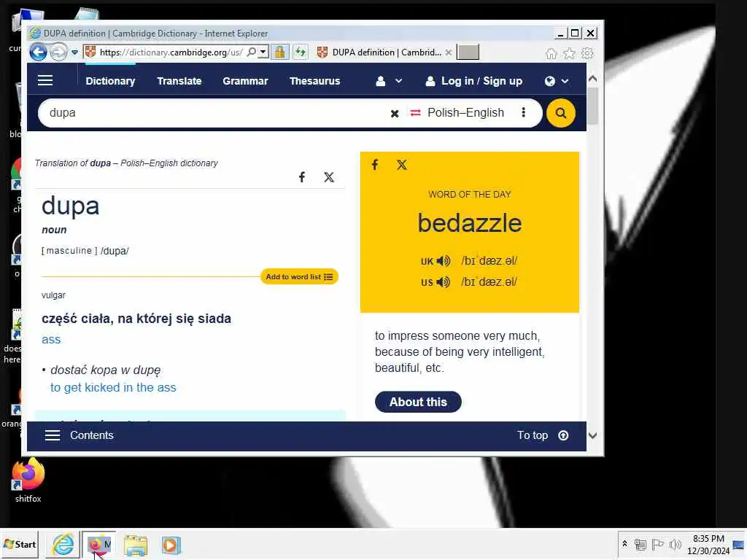Open the Windows Media Player taskbar icon
747x560 pixels.
tap(171, 545)
